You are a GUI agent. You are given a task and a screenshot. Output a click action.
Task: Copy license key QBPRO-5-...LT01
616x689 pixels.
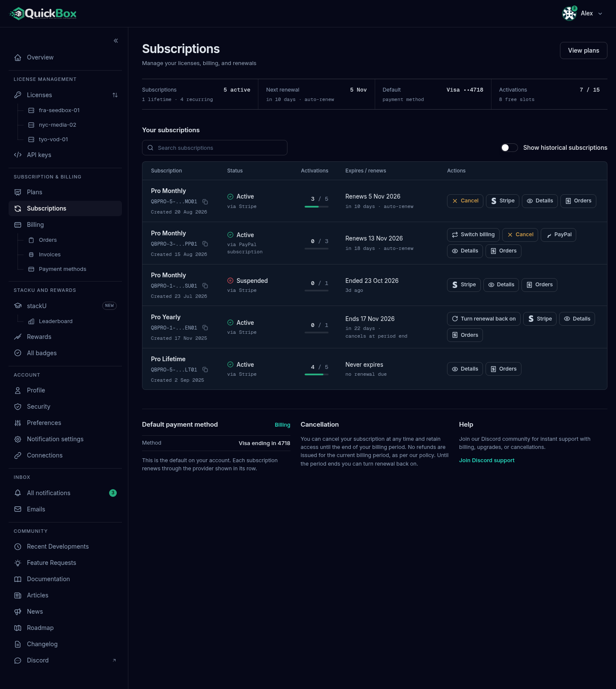[205, 370]
